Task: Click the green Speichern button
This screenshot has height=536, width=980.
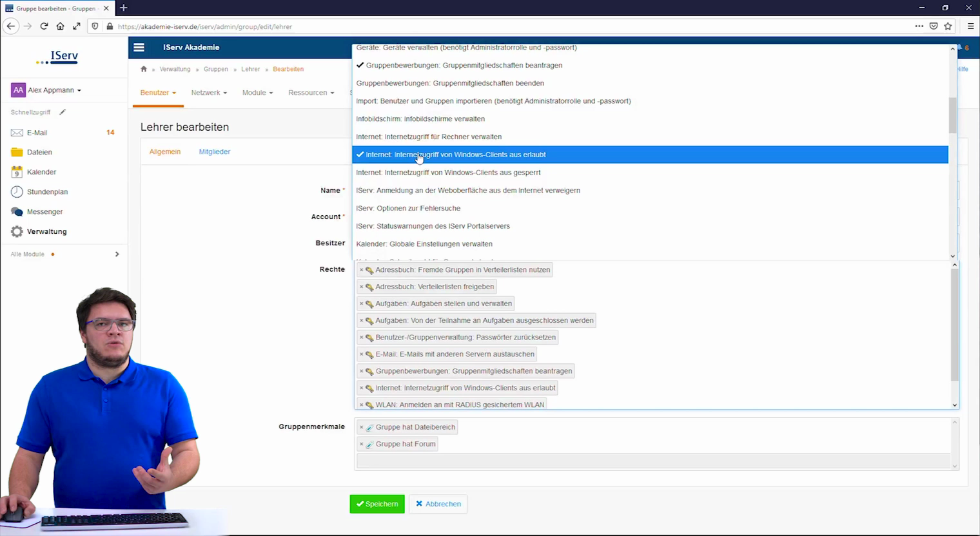Action: (x=377, y=504)
